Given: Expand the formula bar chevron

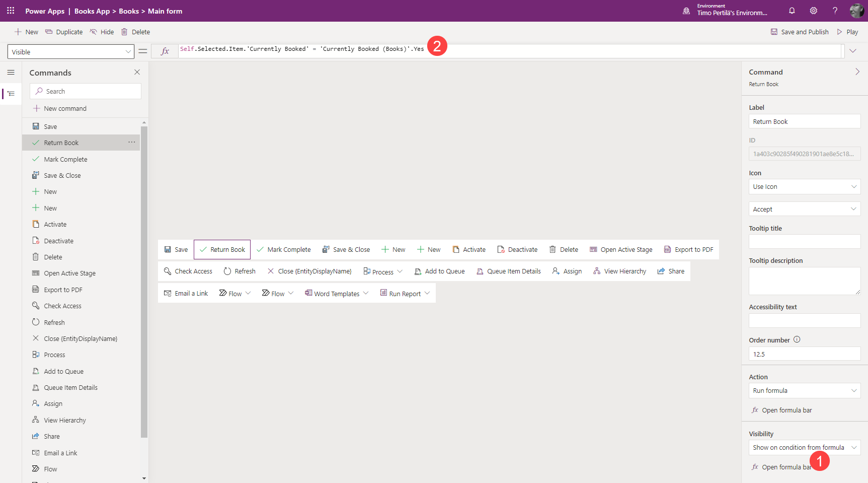Looking at the screenshot, I should pyautogui.click(x=853, y=51).
